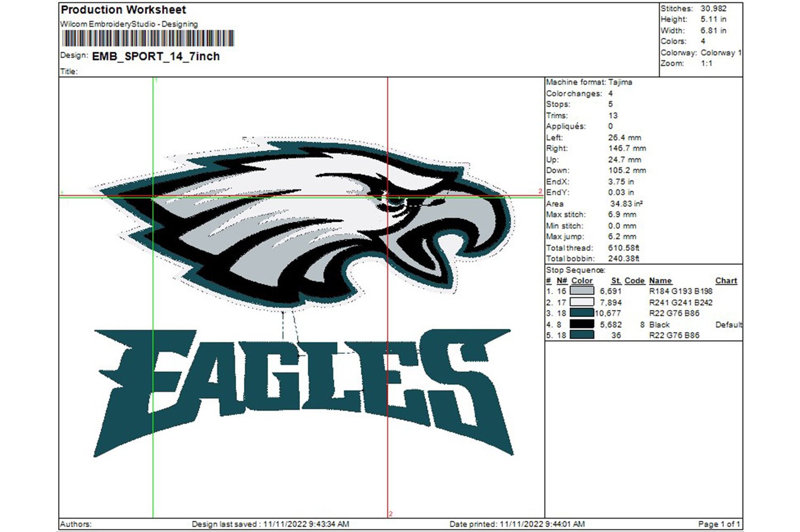Click the gray color swatch in stop 1
Image resolution: width=800 pixels, height=532 pixels.
(582, 291)
